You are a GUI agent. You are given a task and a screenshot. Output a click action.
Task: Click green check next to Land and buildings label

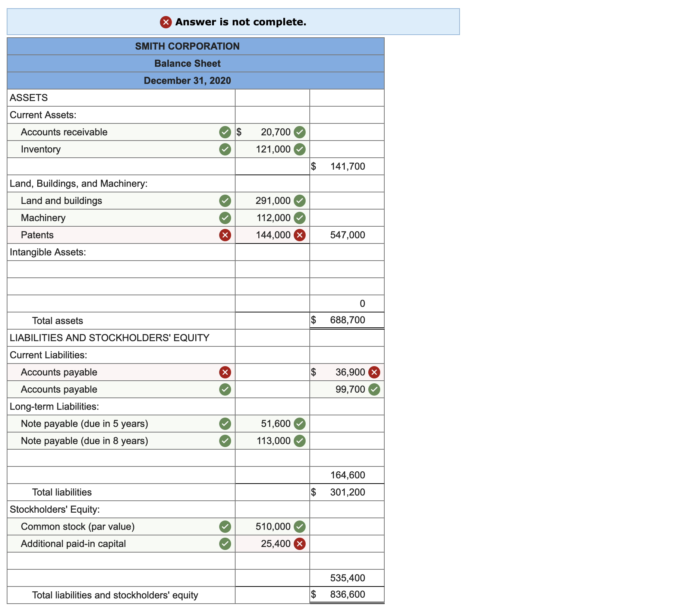pyautogui.click(x=225, y=201)
